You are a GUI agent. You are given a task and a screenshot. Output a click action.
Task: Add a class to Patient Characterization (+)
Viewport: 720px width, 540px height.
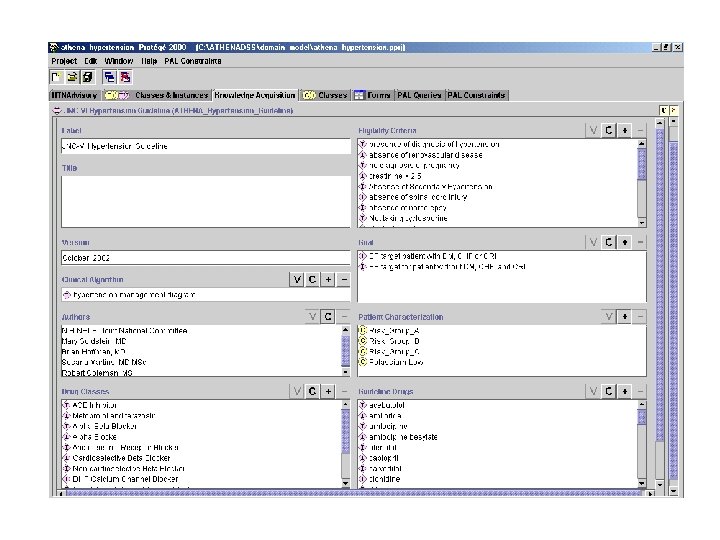tap(624, 316)
